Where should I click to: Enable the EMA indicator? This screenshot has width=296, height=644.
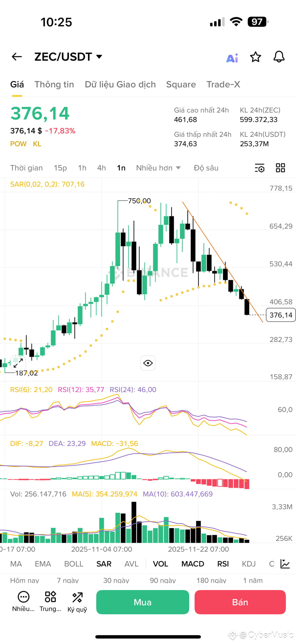pyautogui.click(x=43, y=564)
